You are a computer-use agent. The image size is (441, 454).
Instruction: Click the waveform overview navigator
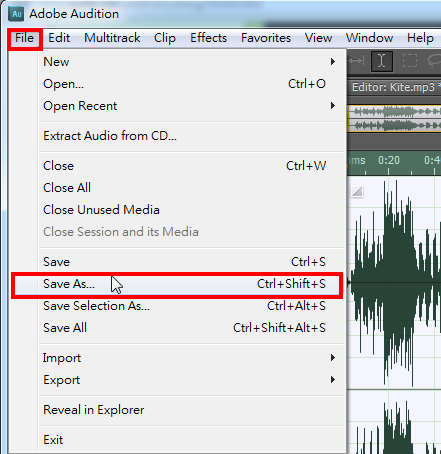point(394,118)
